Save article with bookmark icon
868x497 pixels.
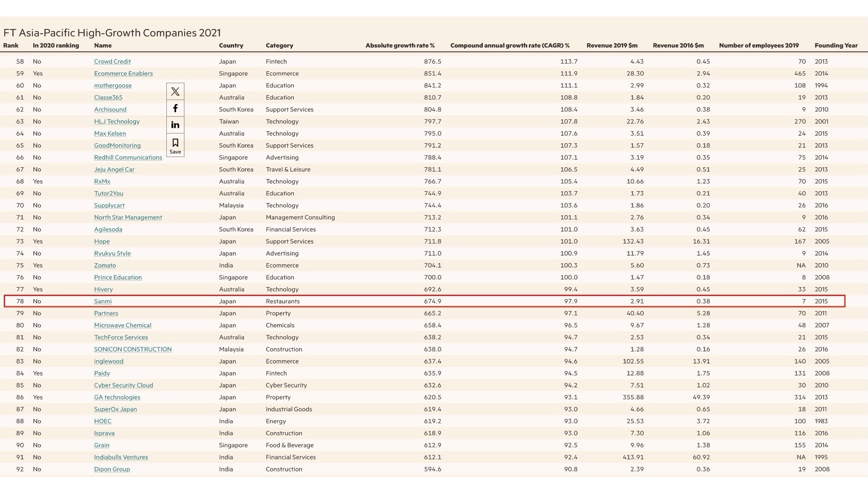point(175,145)
